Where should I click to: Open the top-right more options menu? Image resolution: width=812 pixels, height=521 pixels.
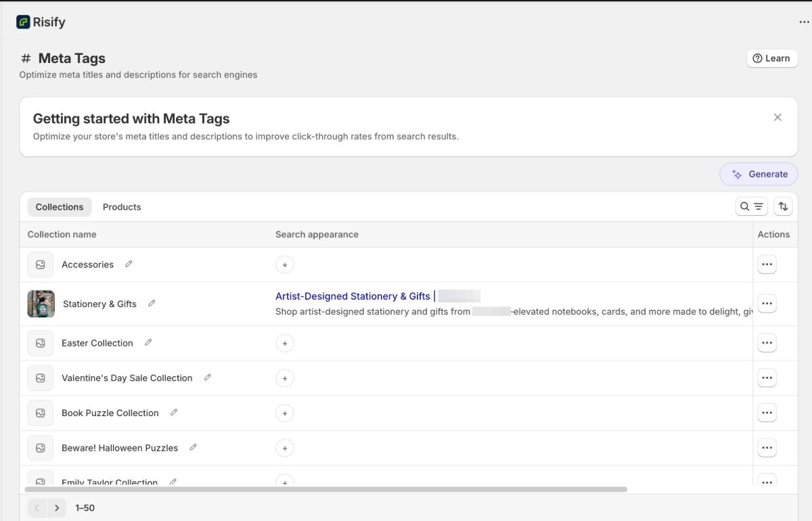[x=804, y=22]
